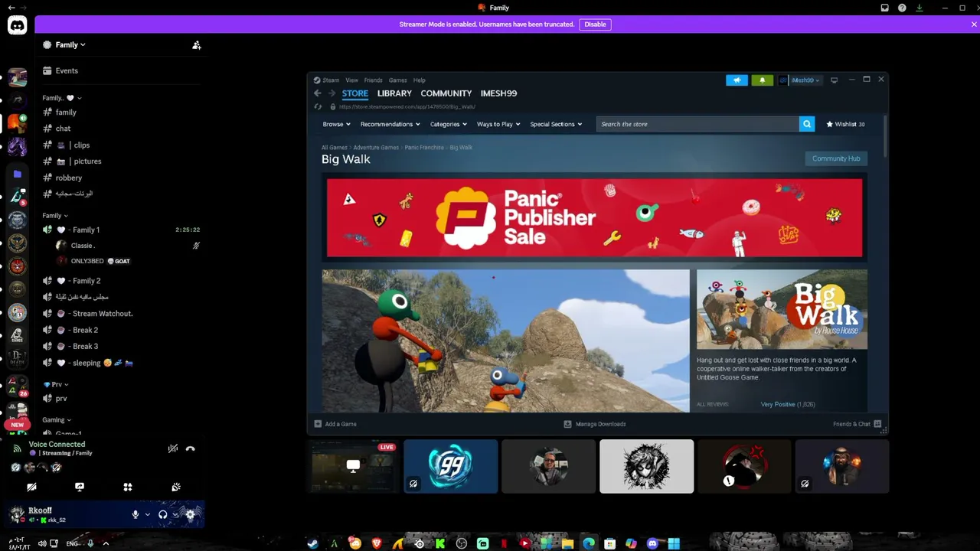The height and width of the screenshot is (551, 980).
Task: Open Discord help icon in title bar
Action: (x=902, y=8)
